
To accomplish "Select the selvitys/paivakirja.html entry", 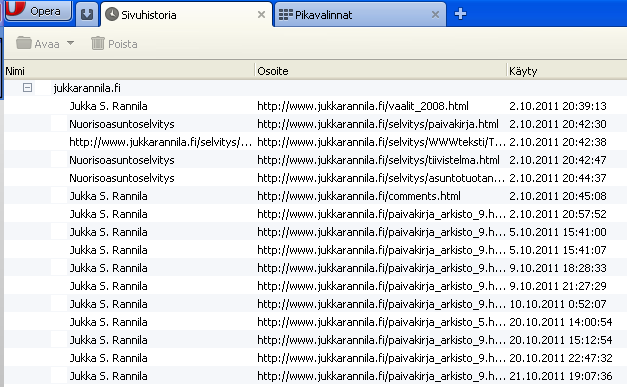I will click(315, 124).
